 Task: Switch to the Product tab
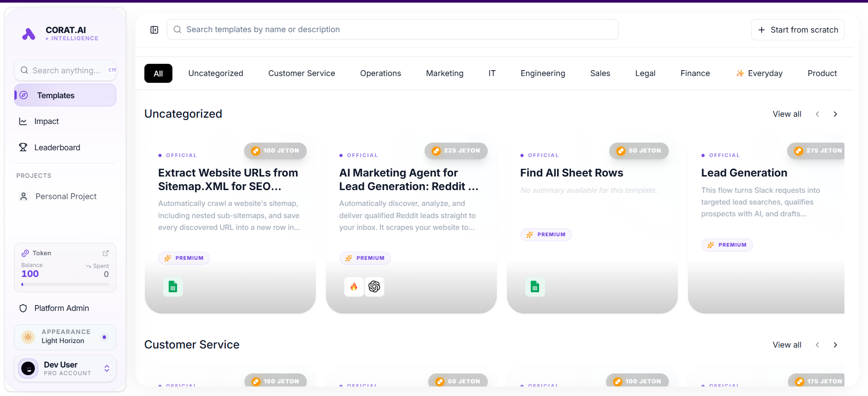[822, 73]
